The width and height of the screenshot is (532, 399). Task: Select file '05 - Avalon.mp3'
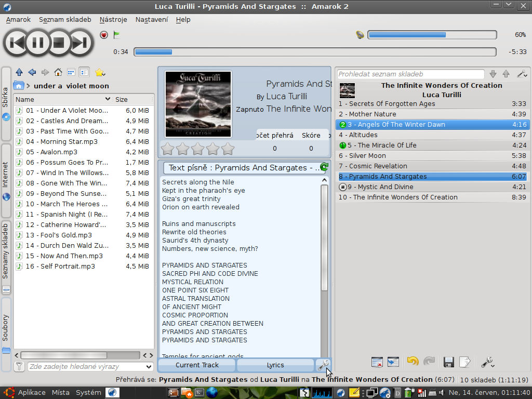coord(84,152)
